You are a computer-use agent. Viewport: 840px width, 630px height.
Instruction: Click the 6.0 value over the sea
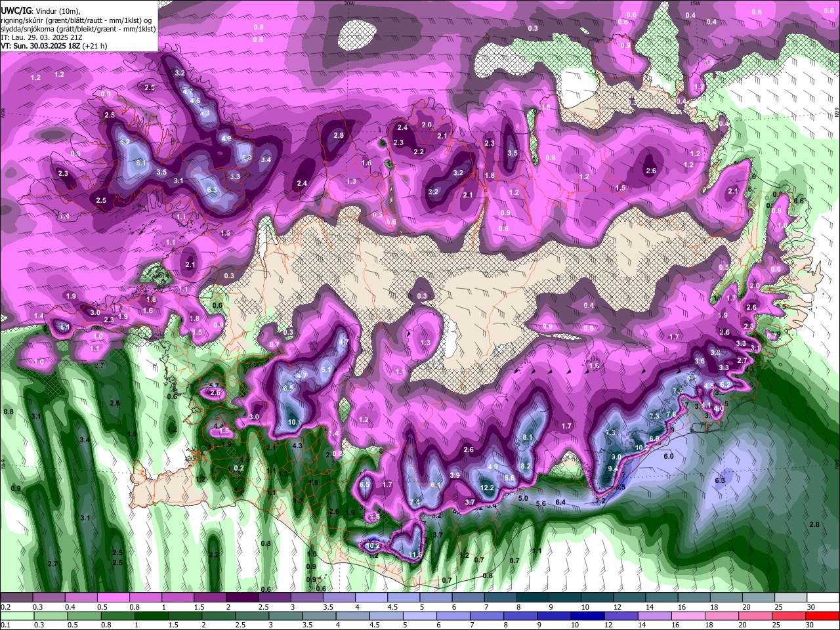tap(669, 456)
